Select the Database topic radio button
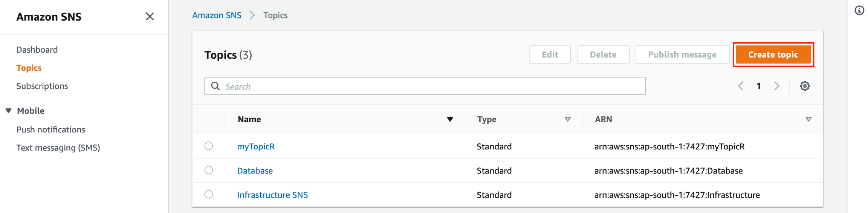 click(x=209, y=170)
